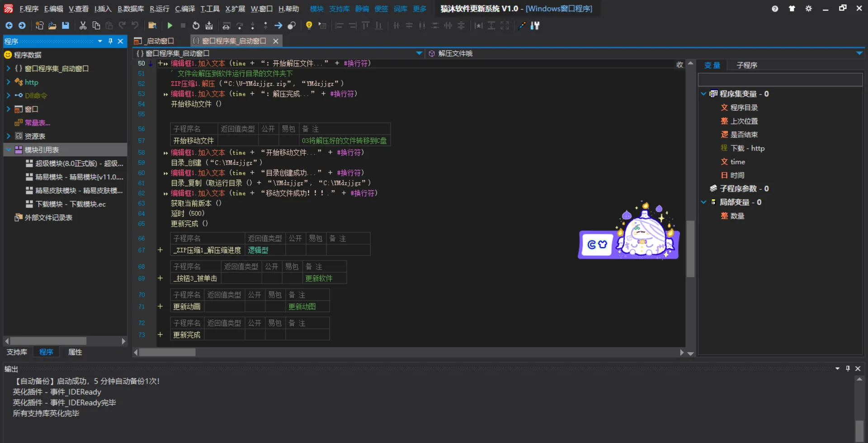This screenshot has width=868, height=443.
Task: Switch to the 子程序 tab
Action: pyautogui.click(x=746, y=65)
